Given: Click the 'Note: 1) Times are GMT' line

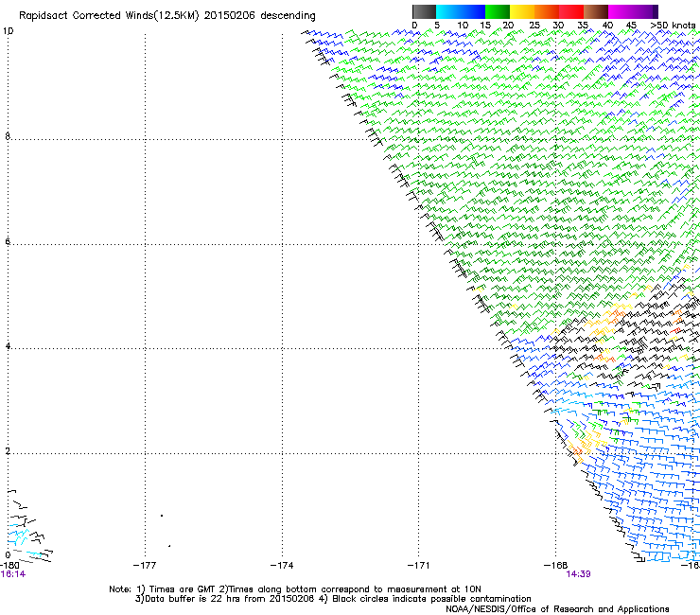Looking at the screenshot, I should 295,589.
